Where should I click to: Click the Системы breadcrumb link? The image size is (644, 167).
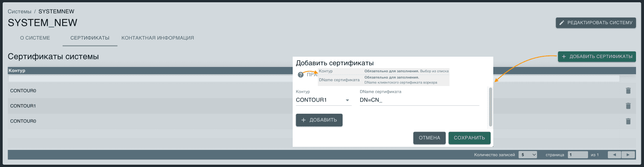coord(19,11)
